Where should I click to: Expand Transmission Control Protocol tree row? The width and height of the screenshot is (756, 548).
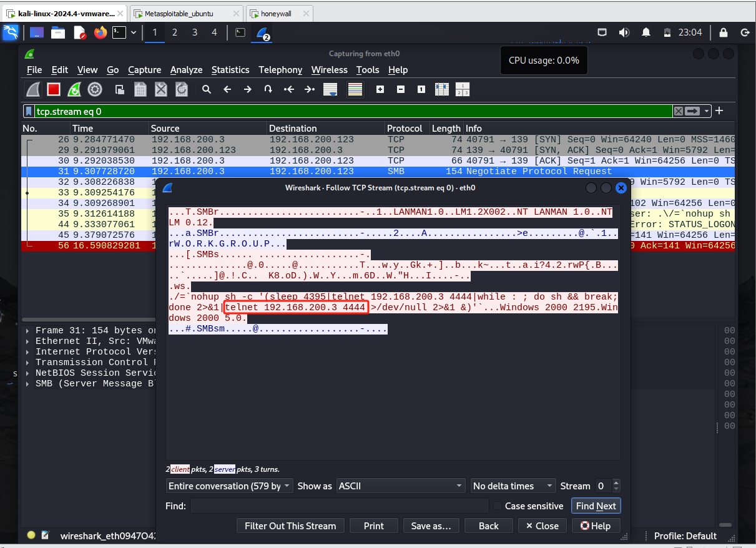coord(27,363)
